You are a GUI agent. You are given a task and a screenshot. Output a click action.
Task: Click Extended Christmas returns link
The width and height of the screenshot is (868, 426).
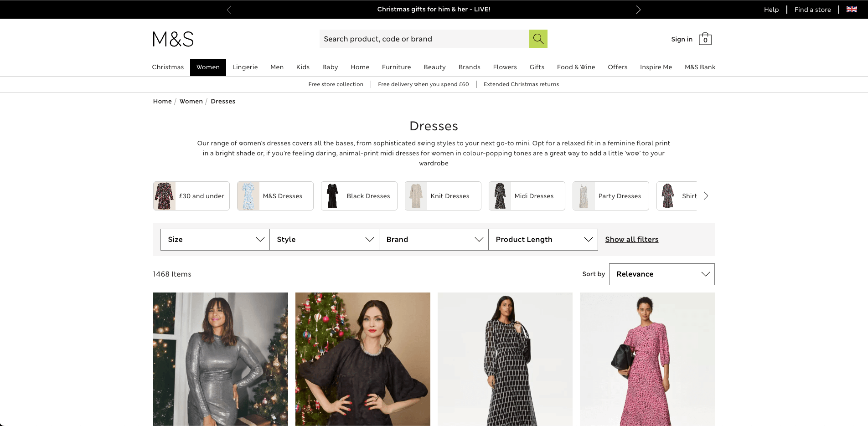(521, 84)
